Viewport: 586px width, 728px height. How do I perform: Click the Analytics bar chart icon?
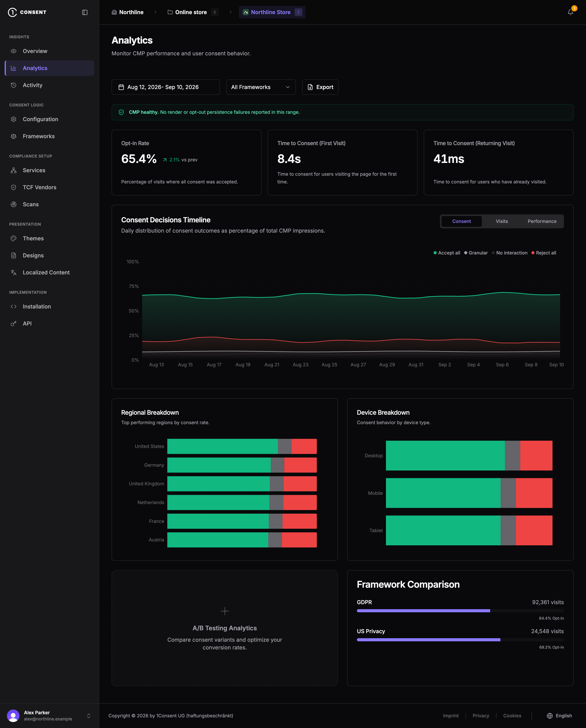pos(14,68)
